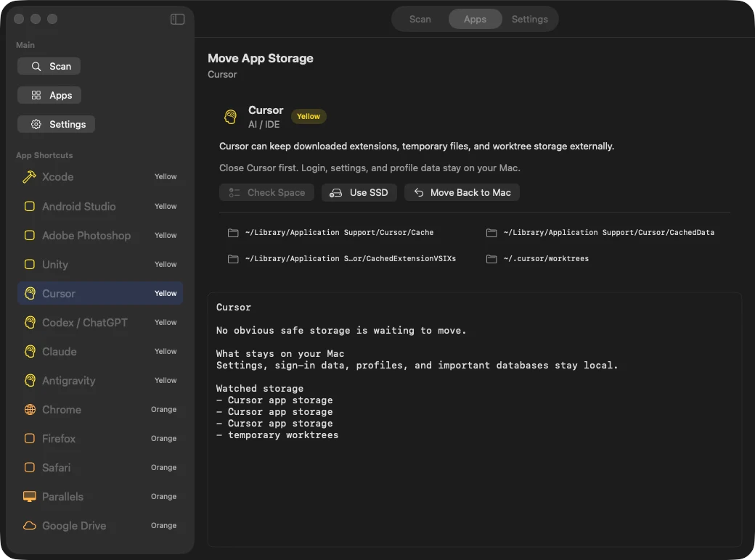Open Apps from the sidebar Main section
This screenshot has height=560, width=755.
coord(49,95)
